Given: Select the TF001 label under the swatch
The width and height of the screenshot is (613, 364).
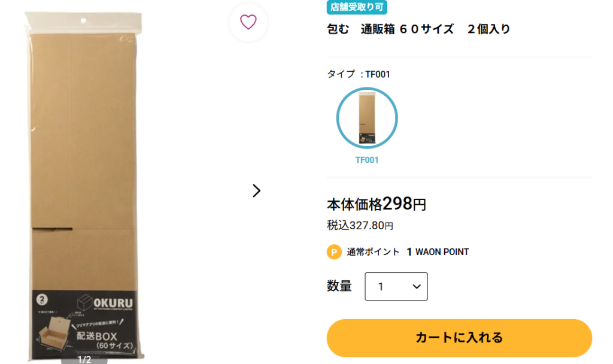Looking at the screenshot, I should [367, 160].
